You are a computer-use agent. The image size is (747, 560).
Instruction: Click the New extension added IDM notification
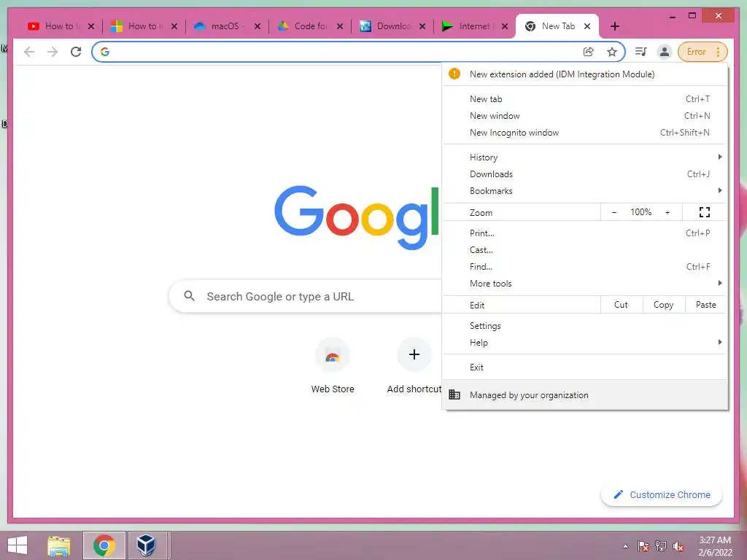click(x=585, y=74)
